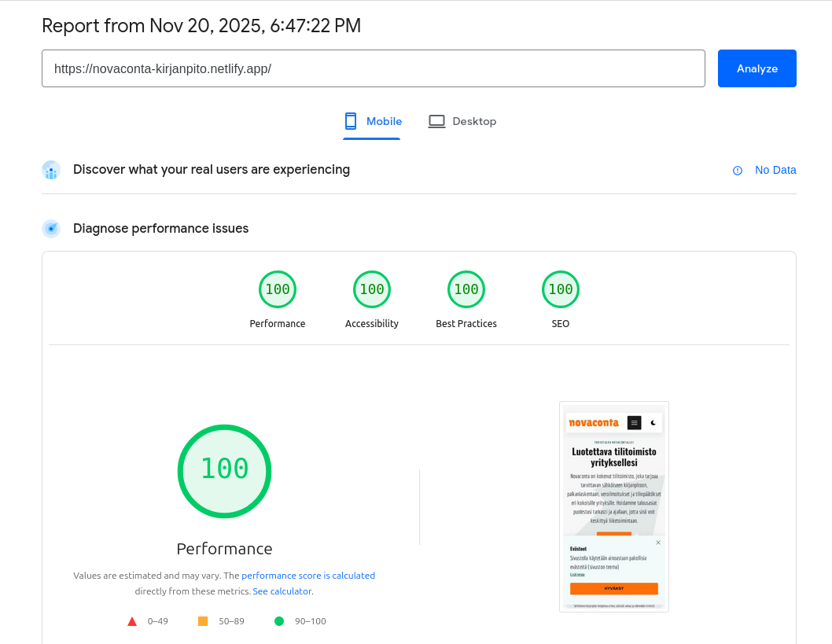Click the red triangle 0–49 legend marker
Image resolution: width=832 pixels, height=644 pixels.
(x=132, y=621)
